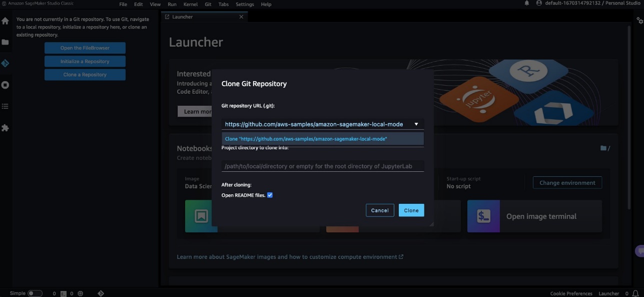Click the Git icon in status bar

[x=101, y=293]
